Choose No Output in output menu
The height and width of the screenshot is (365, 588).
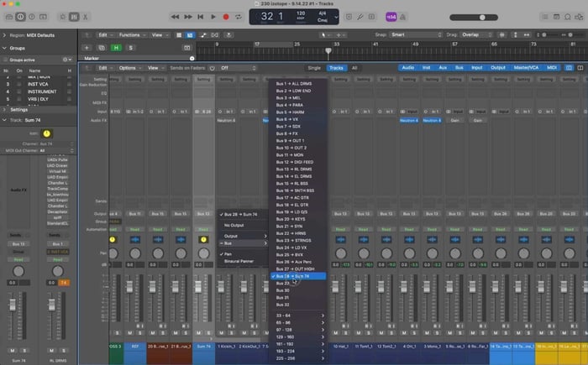tap(243, 225)
